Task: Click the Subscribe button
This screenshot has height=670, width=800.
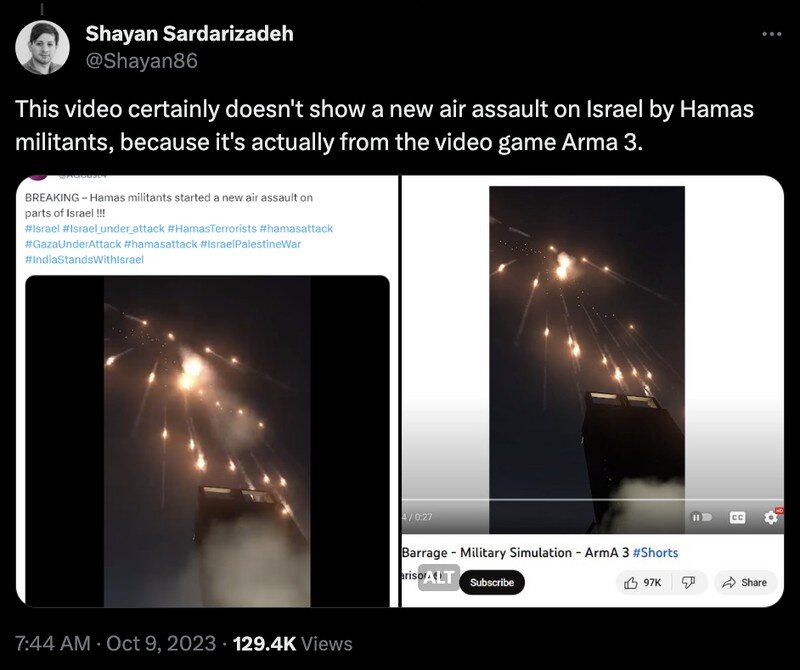Action: pyautogui.click(x=491, y=582)
